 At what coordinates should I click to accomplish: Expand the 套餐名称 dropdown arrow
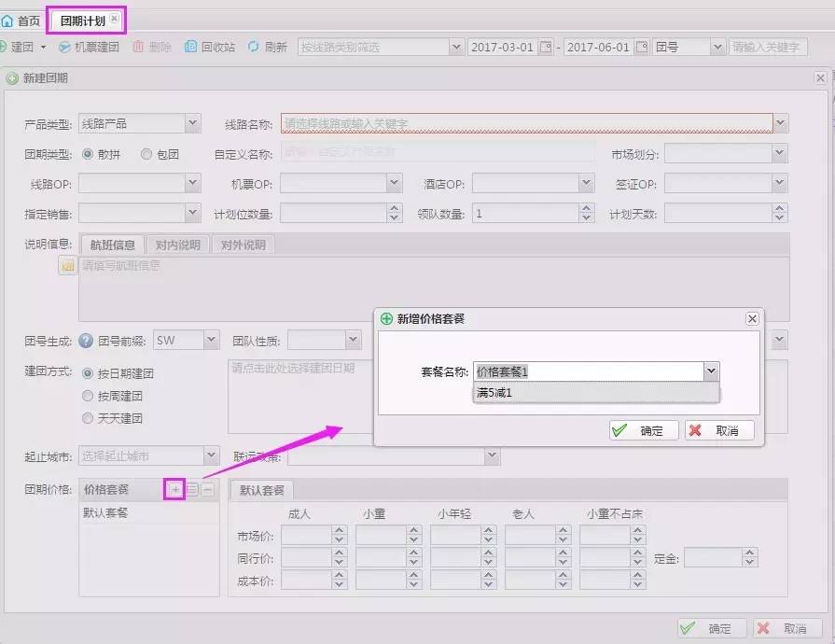pos(711,371)
